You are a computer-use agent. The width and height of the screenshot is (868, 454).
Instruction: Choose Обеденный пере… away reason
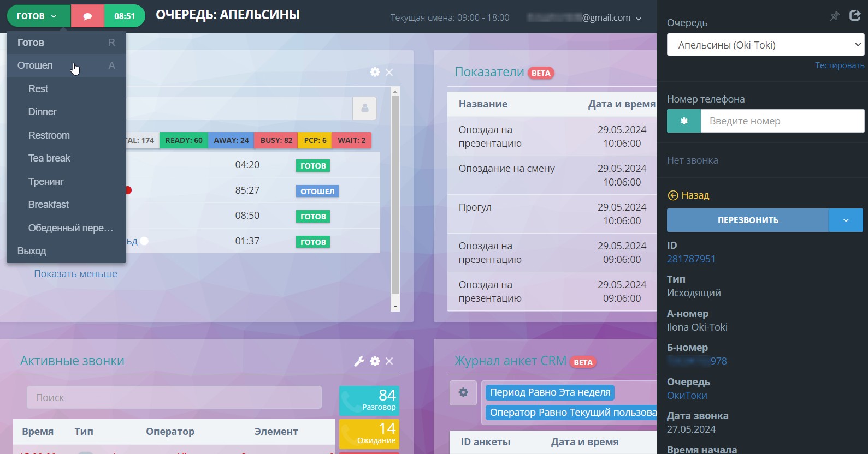[66, 228]
